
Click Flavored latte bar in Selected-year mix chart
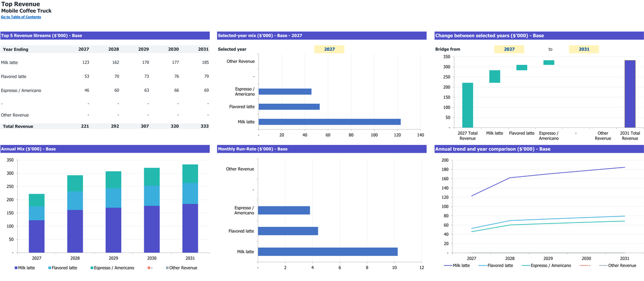[x=289, y=106]
